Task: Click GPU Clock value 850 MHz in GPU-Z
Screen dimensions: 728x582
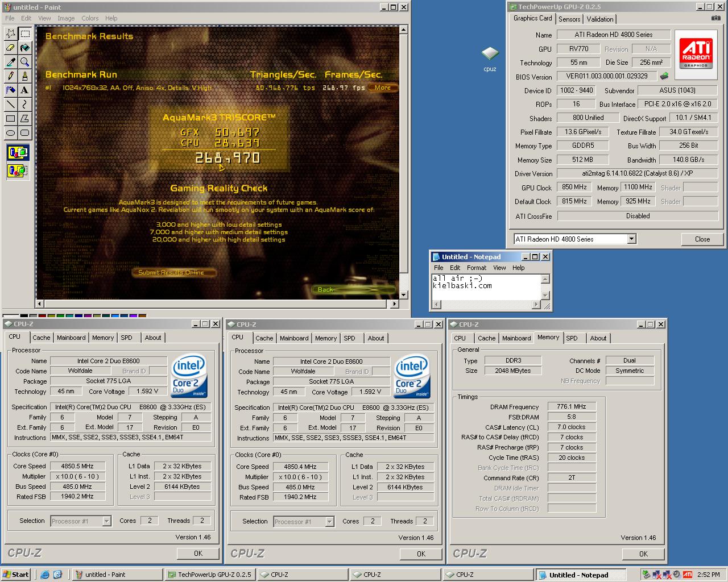Action: click(574, 187)
